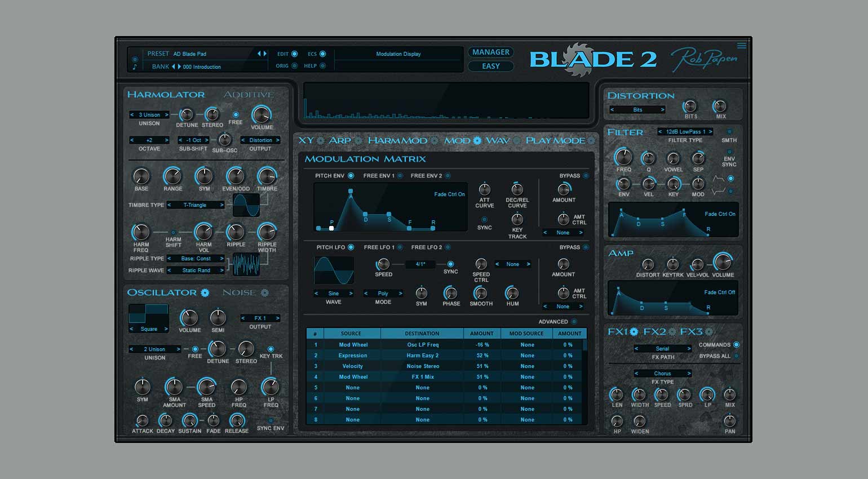Screen dimensions: 868x479
Task: Click the Amp Volume knob
Action: click(723, 262)
